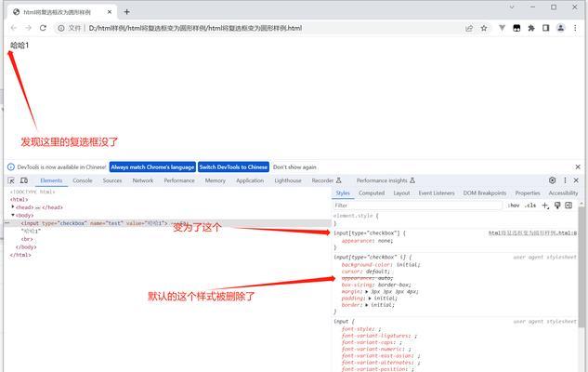
Task: Toggle rendering emulations paintbrush icon
Action: click(557, 206)
